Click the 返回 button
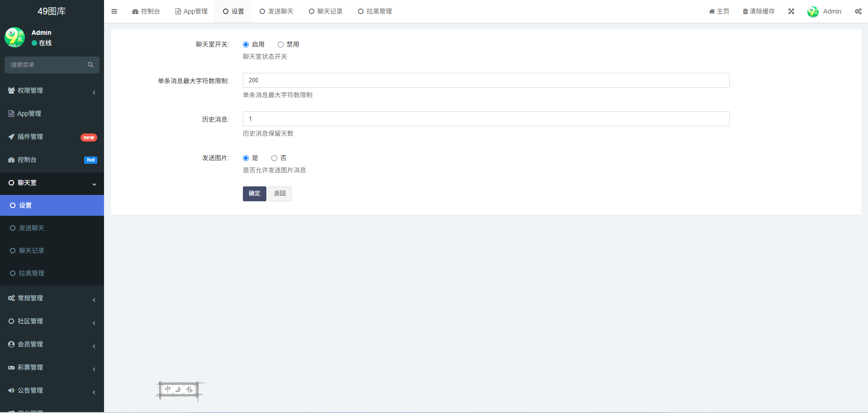 (x=280, y=194)
